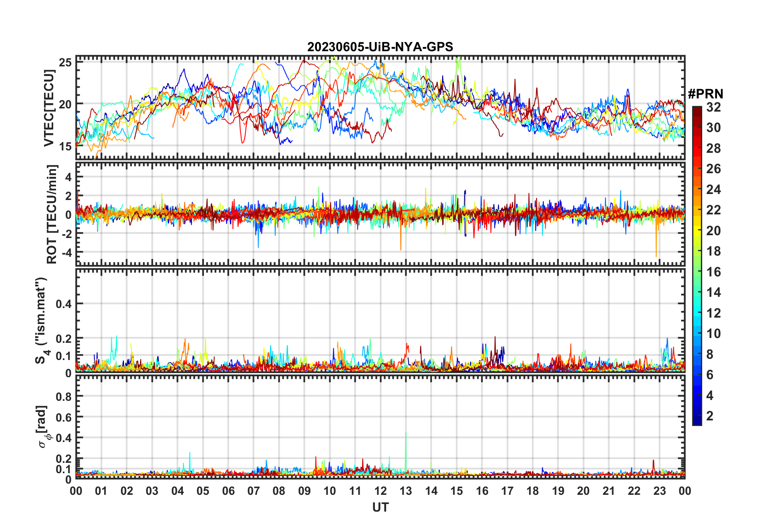The image size is (761, 532).
Task: Click the cyan colorbar region near 12
Action: click(x=697, y=313)
